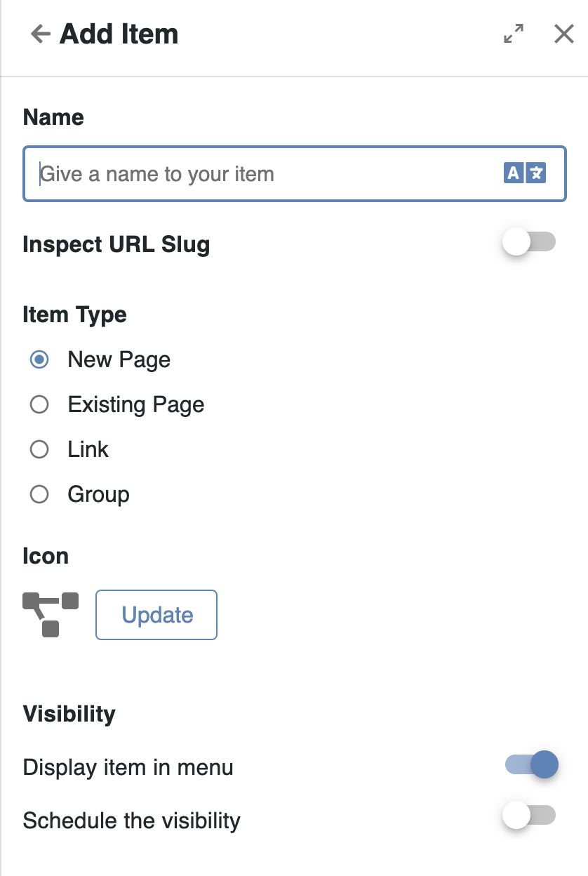Image resolution: width=588 pixels, height=876 pixels.
Task: Enable the Inspect URL Slug switch
Action: pos(529,242)
